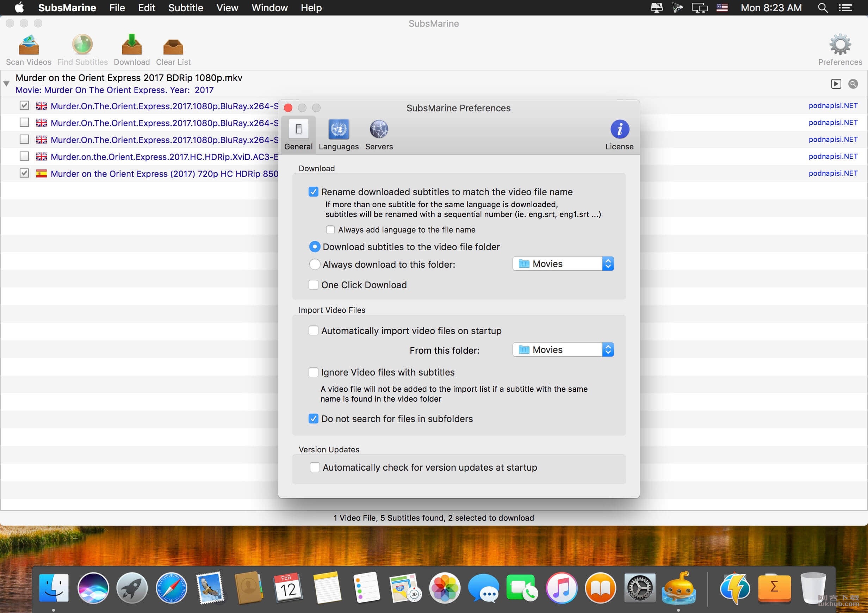Open Launchpad rocket icon in dock
This screenshot has height=613, width=868.
click(132, 588)
